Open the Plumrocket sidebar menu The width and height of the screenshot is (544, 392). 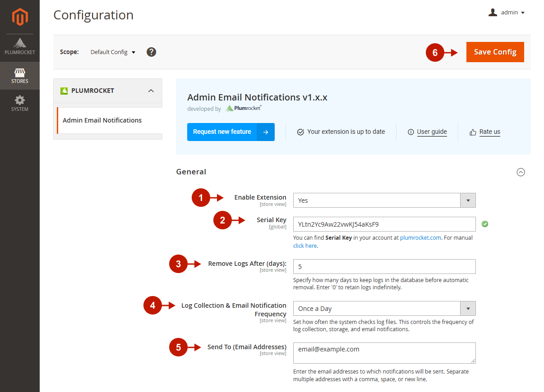tap(20, 47)
